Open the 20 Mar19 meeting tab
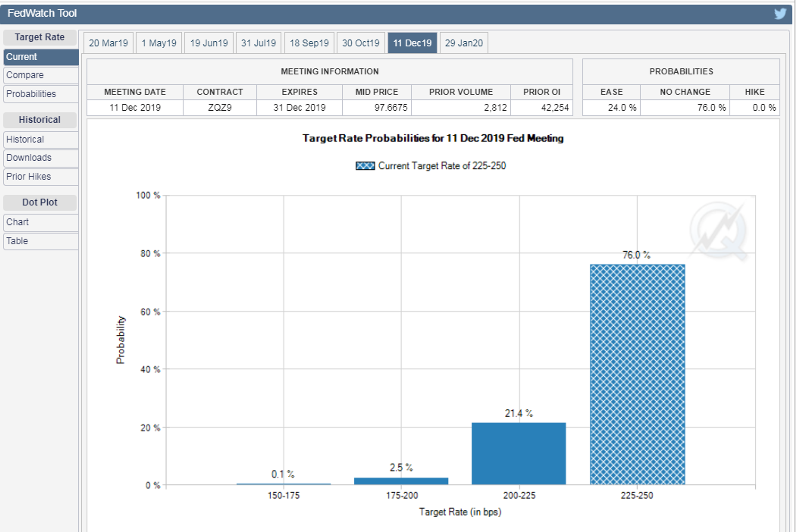The image size is (796, 532). pyautogui.click(x=108, y=43)
